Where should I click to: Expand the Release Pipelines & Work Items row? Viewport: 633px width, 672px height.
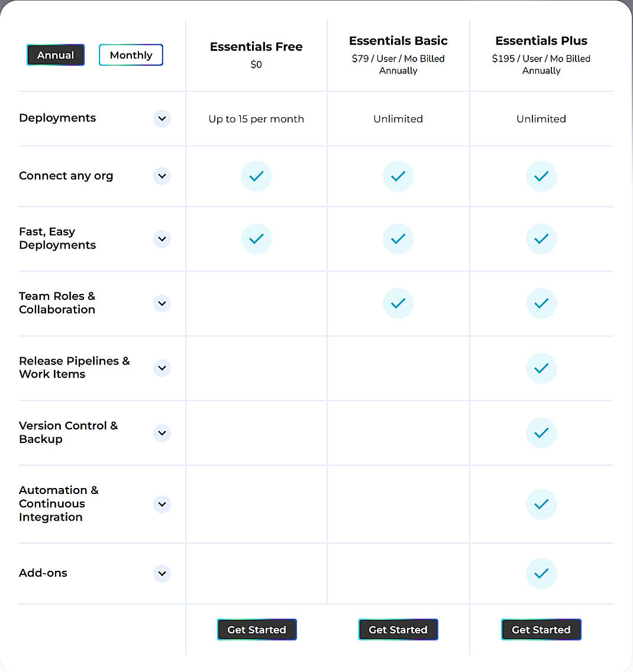click(x=162, y=368)
